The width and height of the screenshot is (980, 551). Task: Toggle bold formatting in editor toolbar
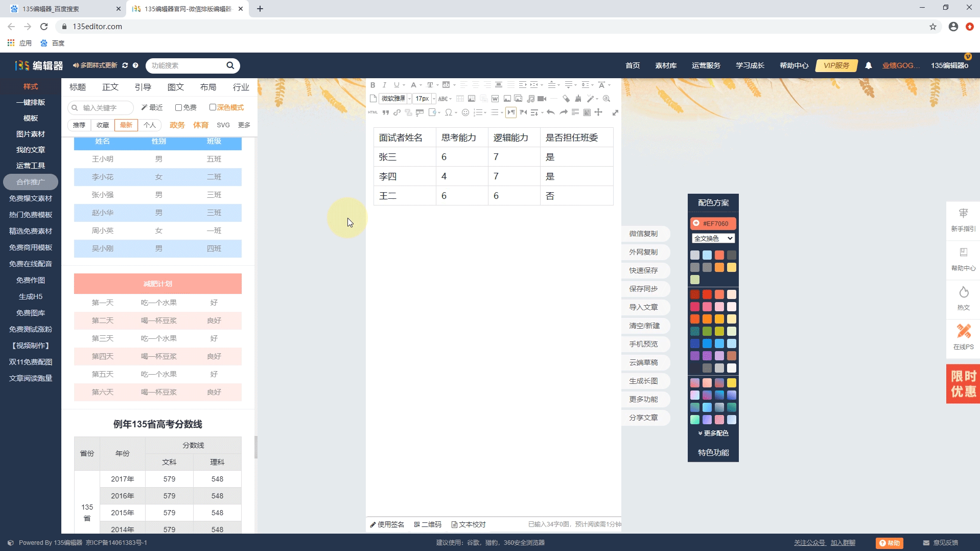(372, 85)
